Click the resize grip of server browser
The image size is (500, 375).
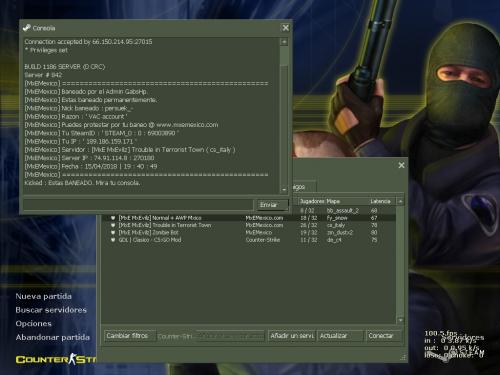pos(403,358)
